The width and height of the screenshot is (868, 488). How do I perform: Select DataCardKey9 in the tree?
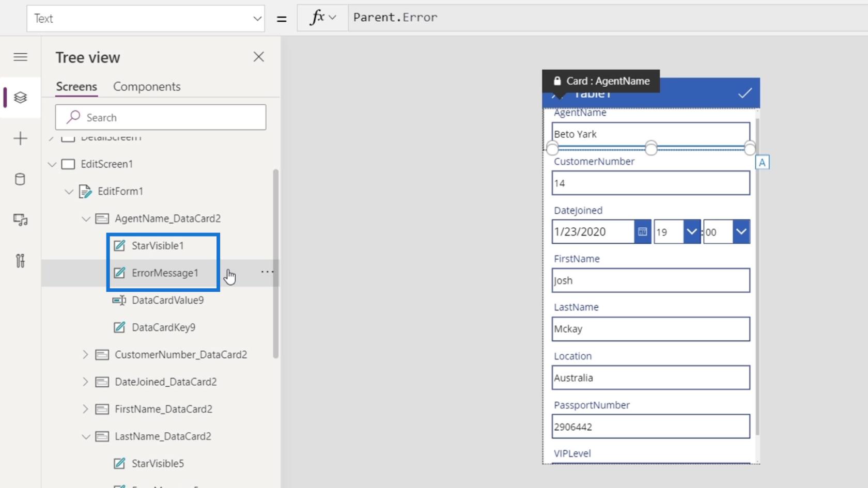point(163,327)
